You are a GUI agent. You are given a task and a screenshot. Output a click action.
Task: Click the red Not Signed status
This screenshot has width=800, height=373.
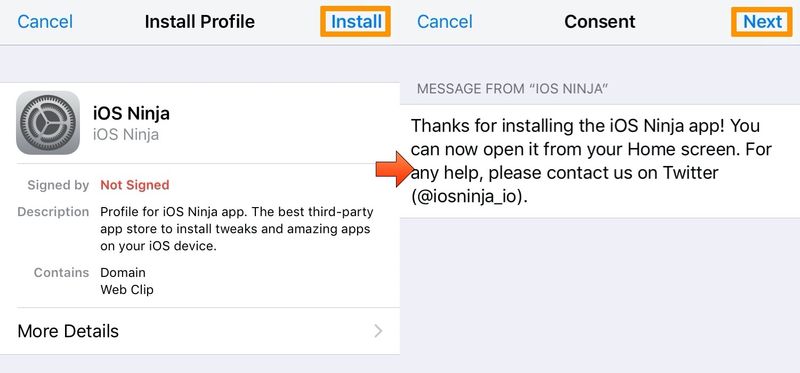pos(135,185)
